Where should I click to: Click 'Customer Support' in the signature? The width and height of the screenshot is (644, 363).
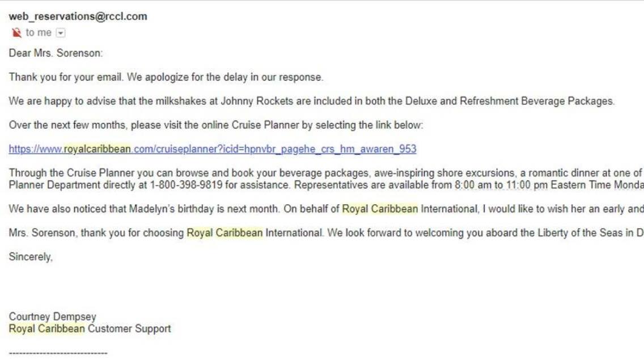129,328
